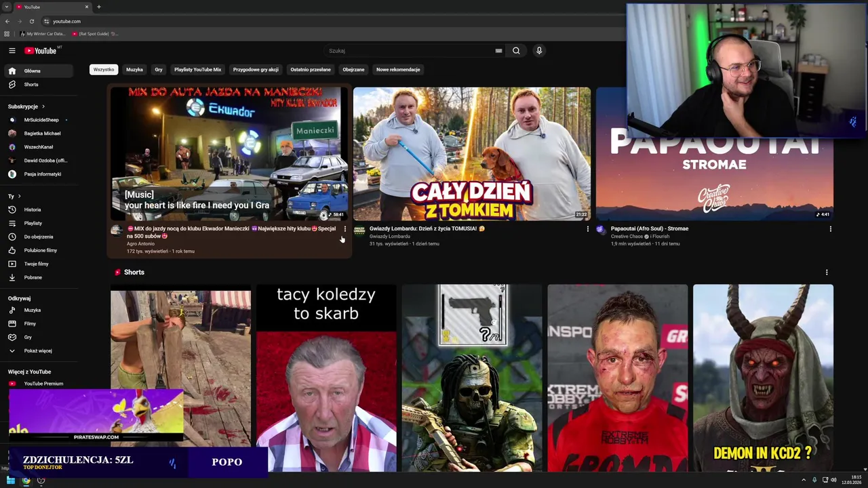This screenshot has width=868, height=488.
Task: Open the Windows Start button
Action: point(11,481)
